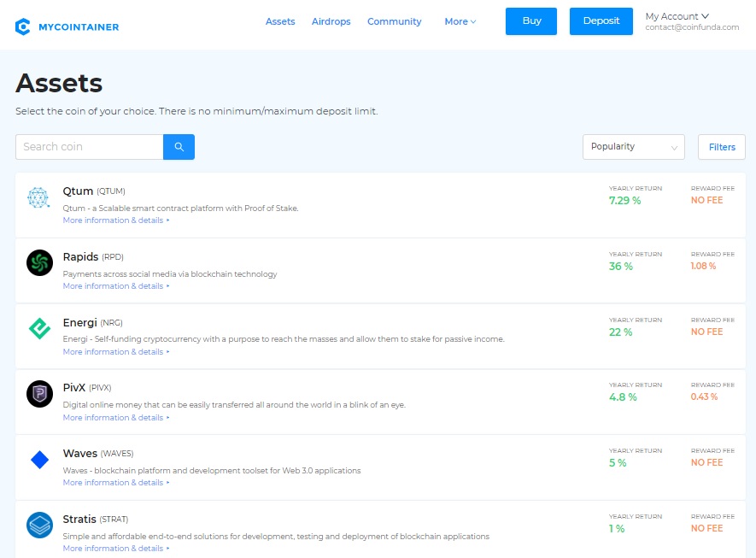The height and width of the screenshot is (558, 756).
Task: Click the Stratis coin logo
Action: (x=39, y=525)
